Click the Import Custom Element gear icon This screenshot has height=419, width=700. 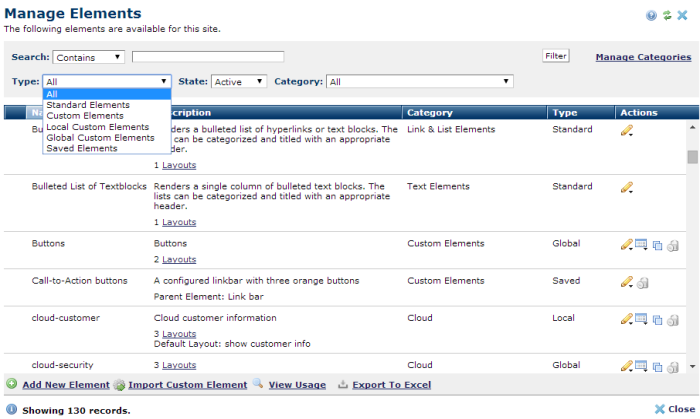pyautogui.click(x=119, y=384)
